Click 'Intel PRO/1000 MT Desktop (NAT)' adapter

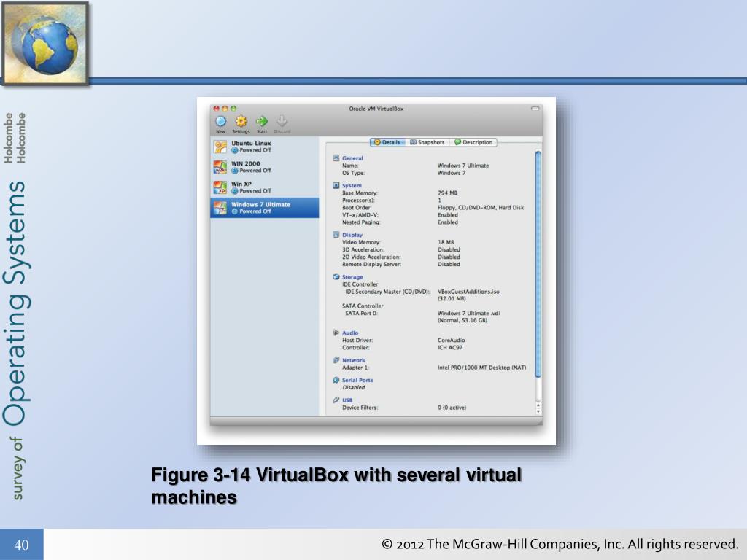pos(481,367)
